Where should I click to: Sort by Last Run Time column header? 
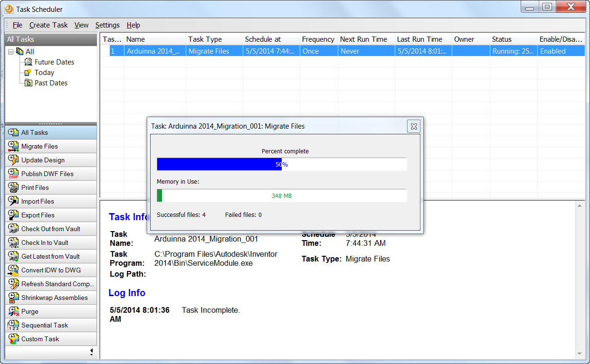click(423, 39)
